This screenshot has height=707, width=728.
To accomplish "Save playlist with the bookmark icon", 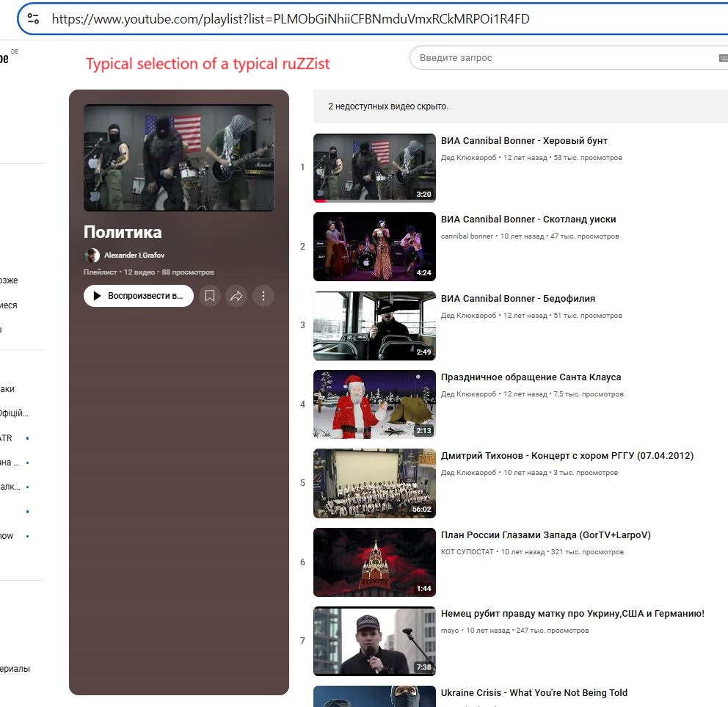I will tap(210, 296).
